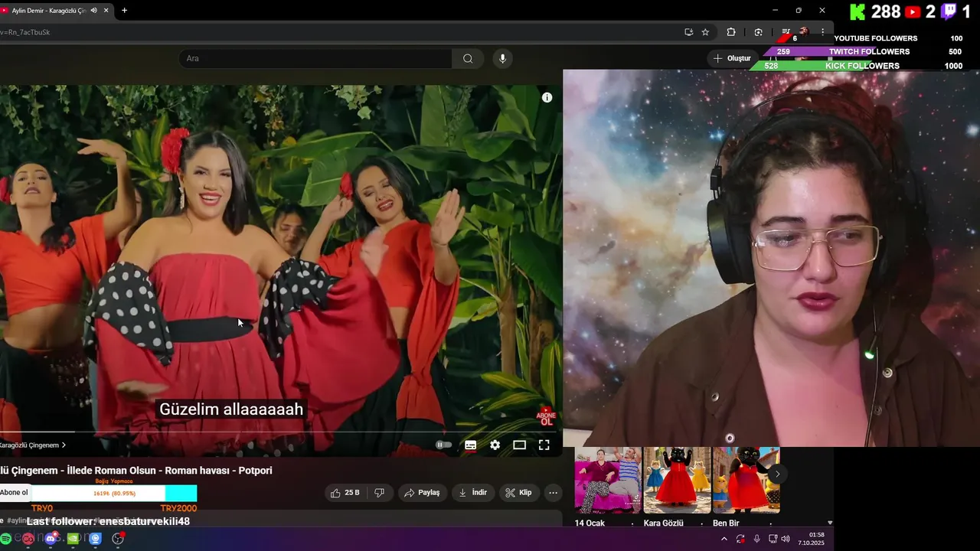Open the 'Ben Bir' short thumbnail
This screenshot has width=980, height=551.
coord(746,480)
